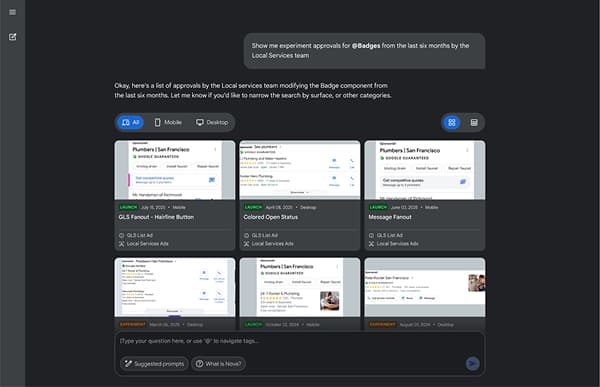This screenshot has width=600, height=387.
Task: Click the July date on GLS Fanout card
Action: pyautogui.click(x=153, y=207)
